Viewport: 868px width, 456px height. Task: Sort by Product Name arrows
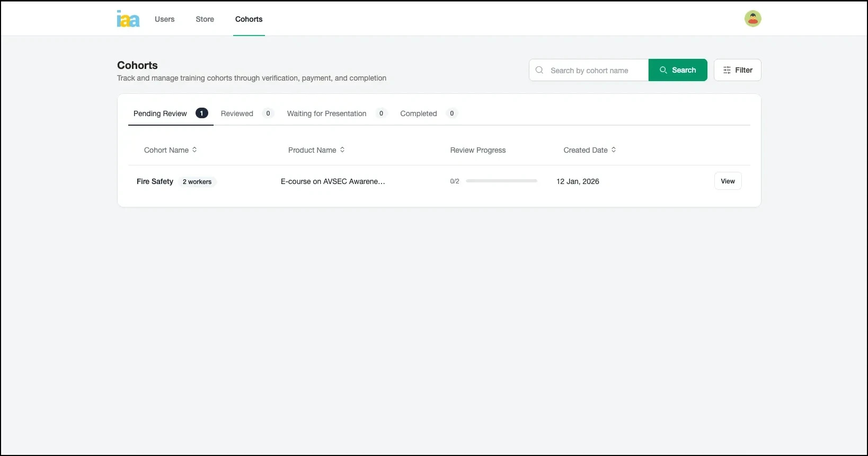point(342,150)
